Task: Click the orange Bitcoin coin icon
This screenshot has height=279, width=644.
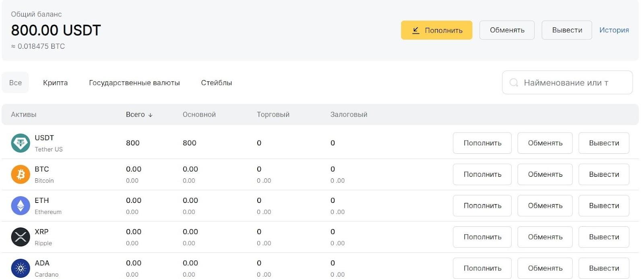Action: (21, 174)
